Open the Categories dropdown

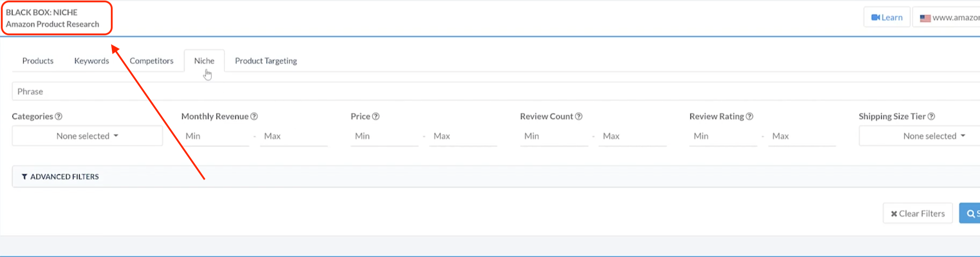coord(87,136)
